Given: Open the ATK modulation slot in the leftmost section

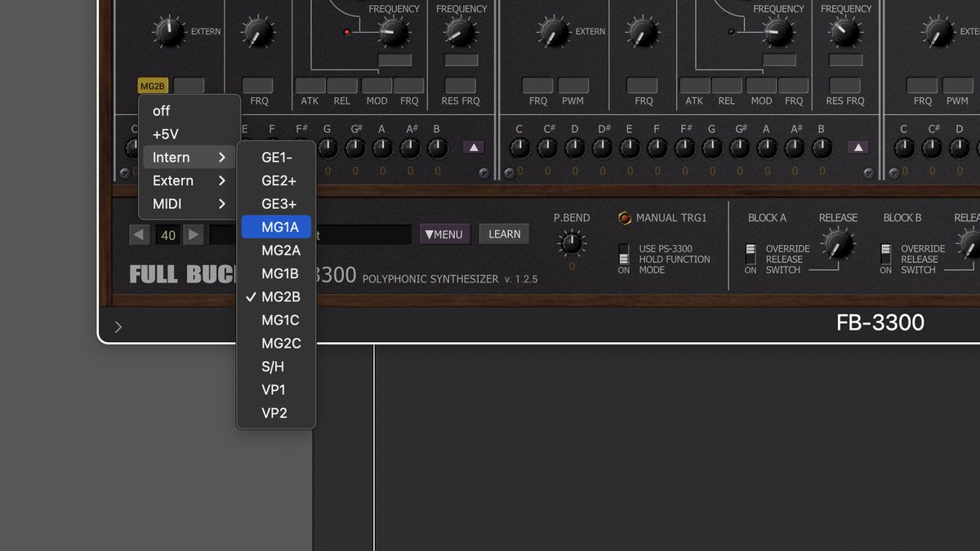Looking at the screenshot, I should [x=310, y=86].
